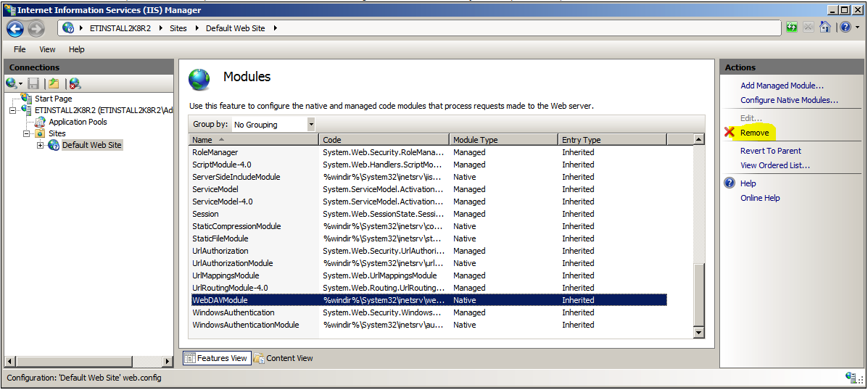Open the Group by dropdown
The image size is (868, 390).
(311, 125)
